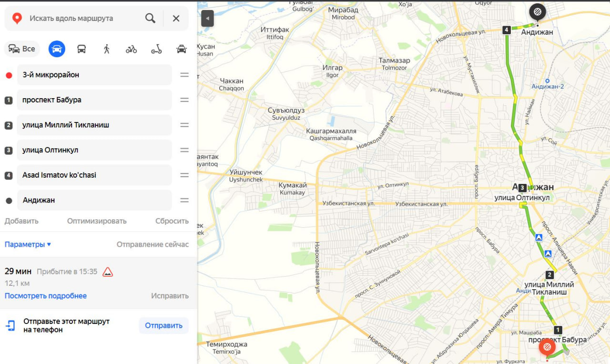Click 'Отправление сейчас' departure time
This screenshot has height=364, width=610.
(x=152, y=244)
